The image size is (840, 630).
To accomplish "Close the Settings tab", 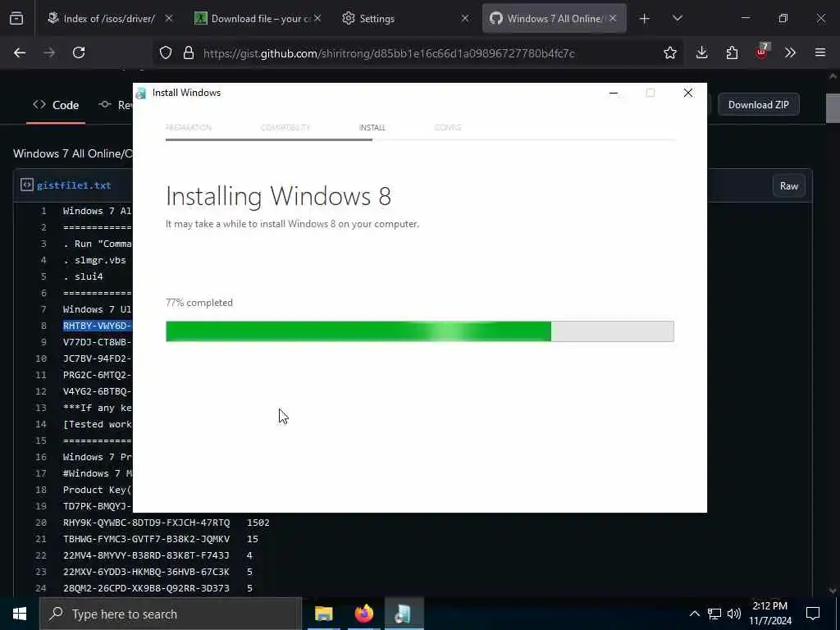I will tap(465, 18).
